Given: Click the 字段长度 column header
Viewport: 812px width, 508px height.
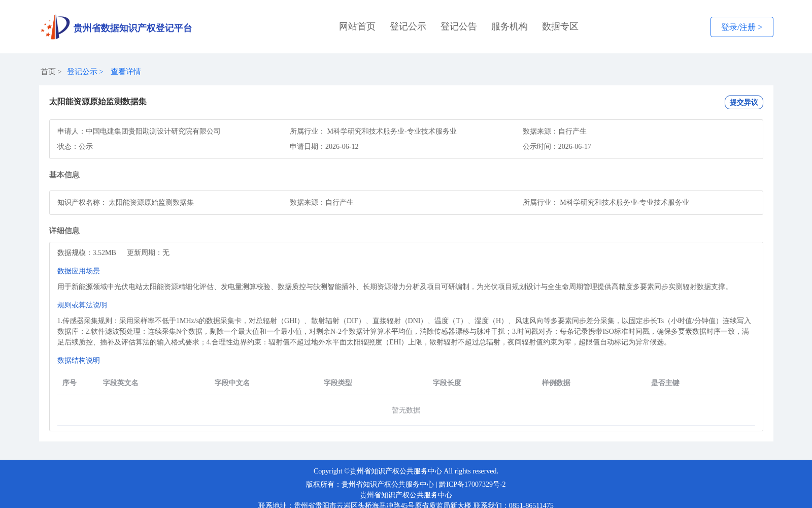Looking at the screenshot, I should click(x=447, y=383).
